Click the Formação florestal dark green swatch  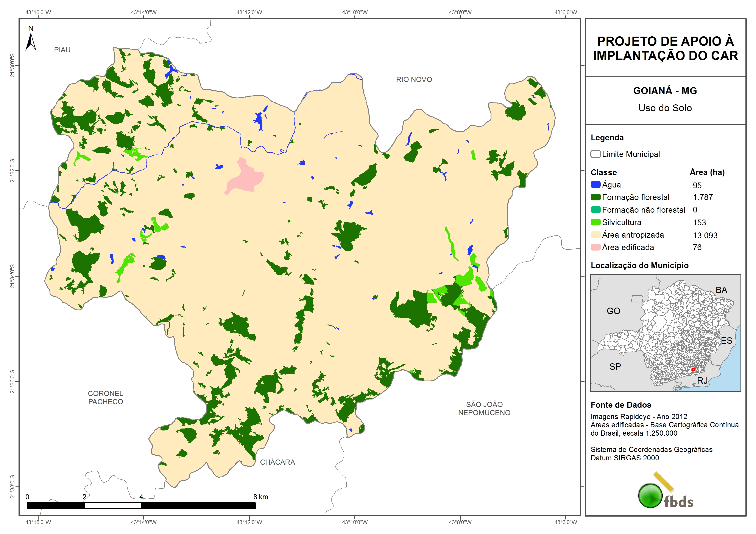click(x=595, y=197)
